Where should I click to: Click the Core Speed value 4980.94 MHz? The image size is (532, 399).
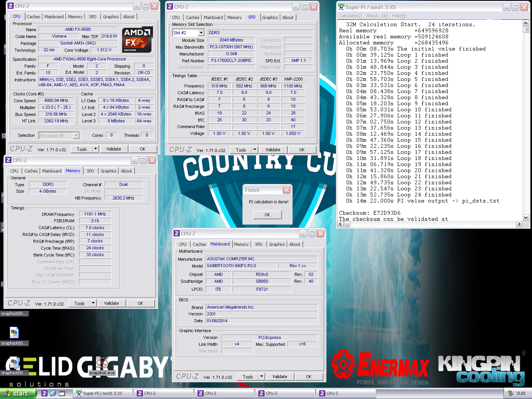(x=56, y=100)
